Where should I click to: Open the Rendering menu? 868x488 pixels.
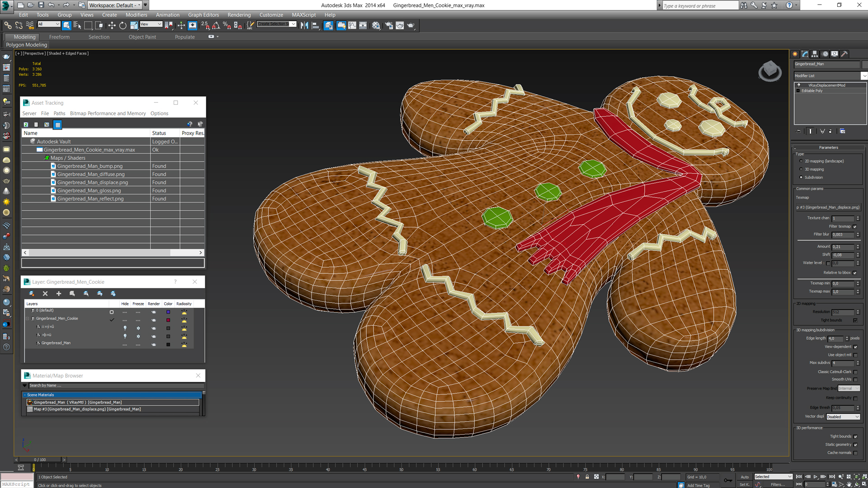pyautogui.click(x=239, y=15)
